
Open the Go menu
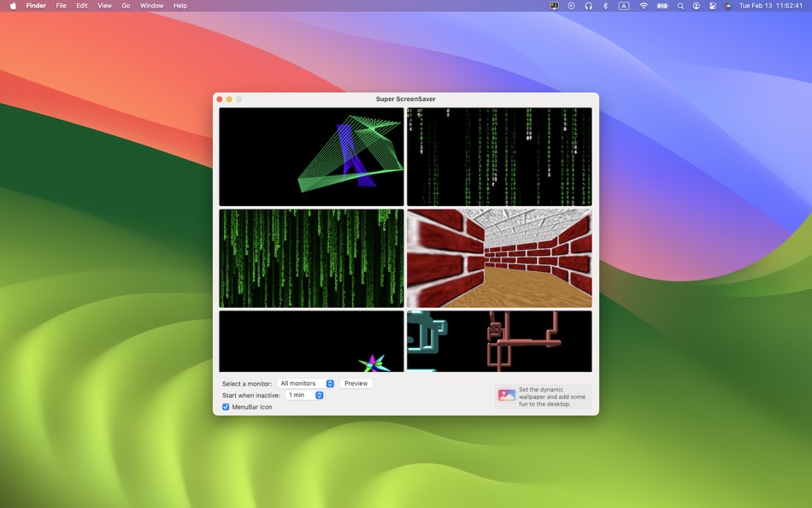coord(126,6)
